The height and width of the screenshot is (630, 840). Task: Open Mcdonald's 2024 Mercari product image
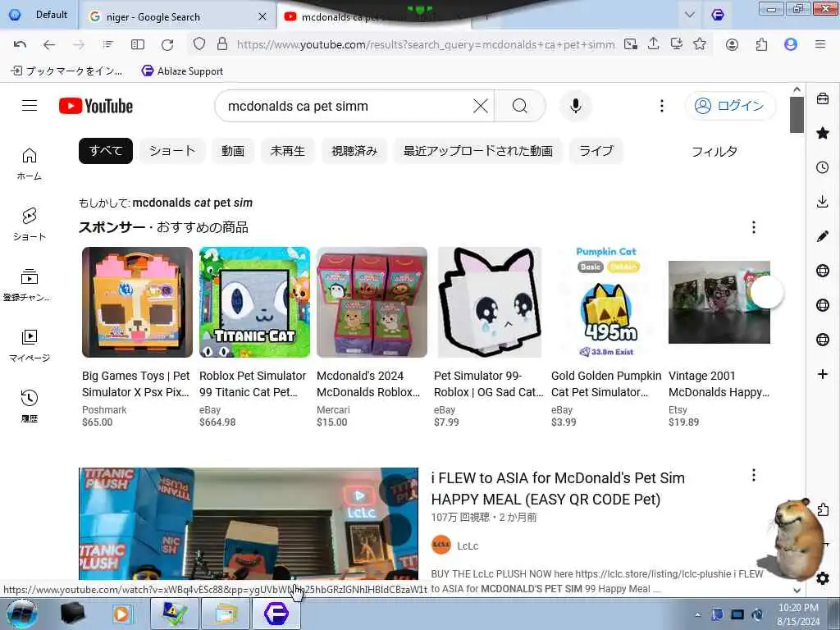click(x=372, y=302)
